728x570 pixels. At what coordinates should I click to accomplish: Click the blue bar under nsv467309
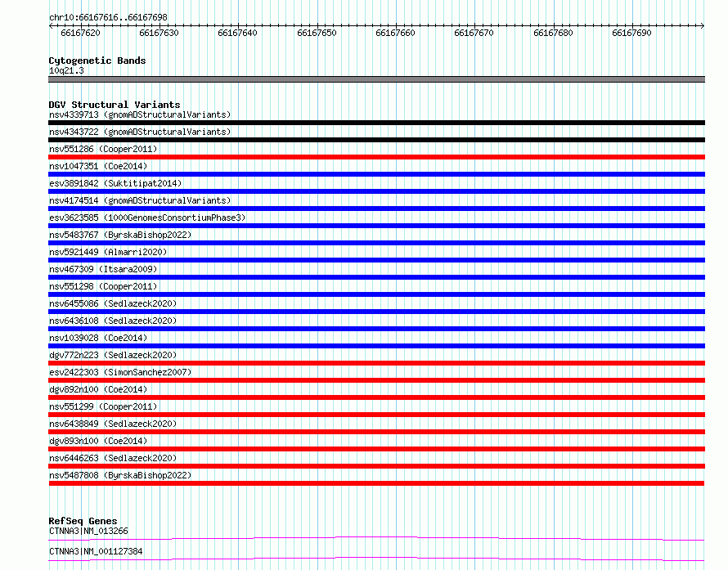376,277
